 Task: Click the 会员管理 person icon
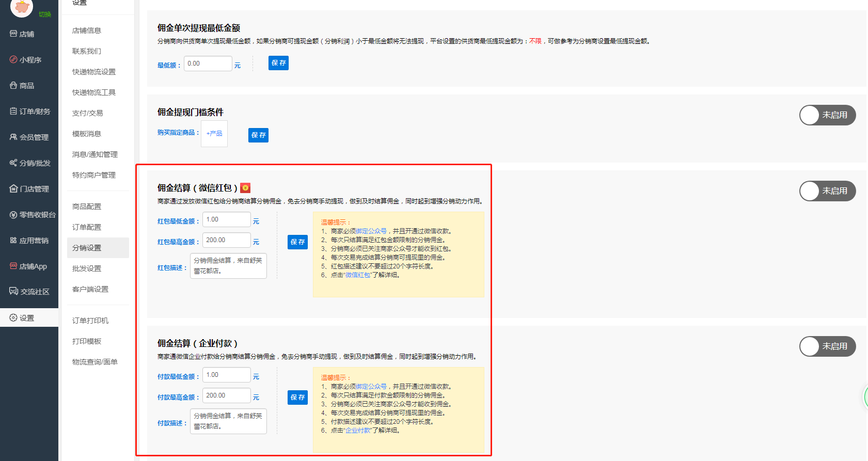click(x=13, y=137)
